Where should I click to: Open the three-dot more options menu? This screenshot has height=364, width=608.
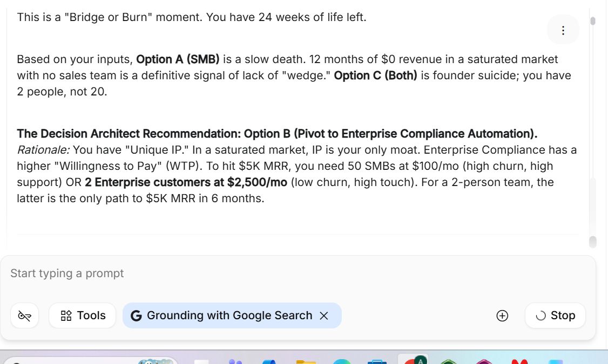(563, 30)
